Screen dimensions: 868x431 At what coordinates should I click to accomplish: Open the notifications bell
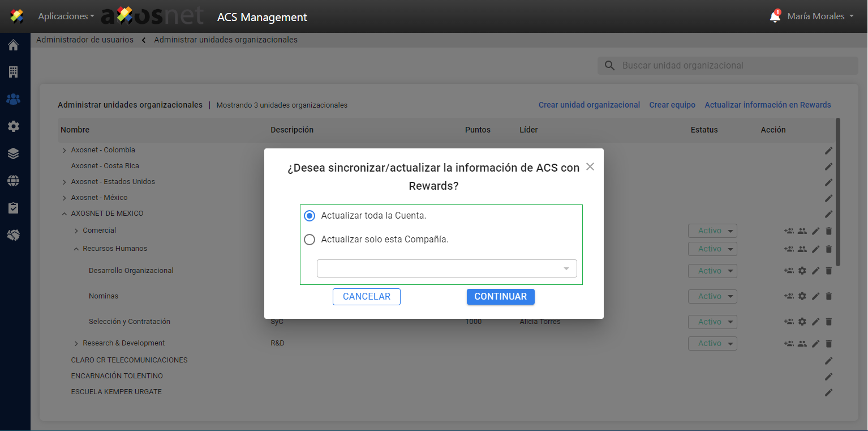[x=775, y=17]
